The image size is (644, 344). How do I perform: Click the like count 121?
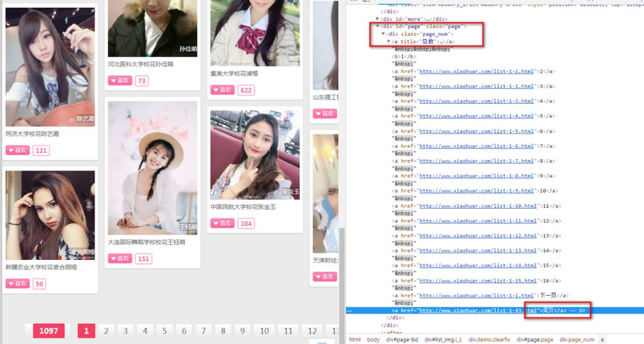pos(41,151)
